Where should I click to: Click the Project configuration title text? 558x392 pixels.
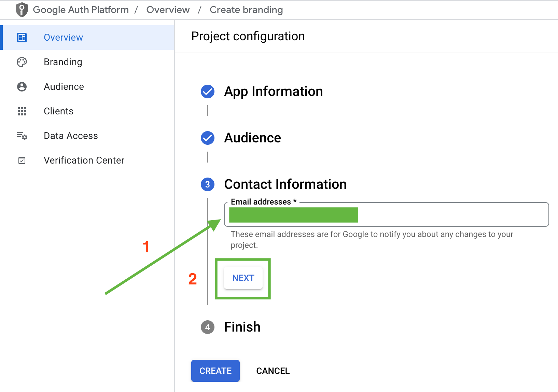point(248,36)
